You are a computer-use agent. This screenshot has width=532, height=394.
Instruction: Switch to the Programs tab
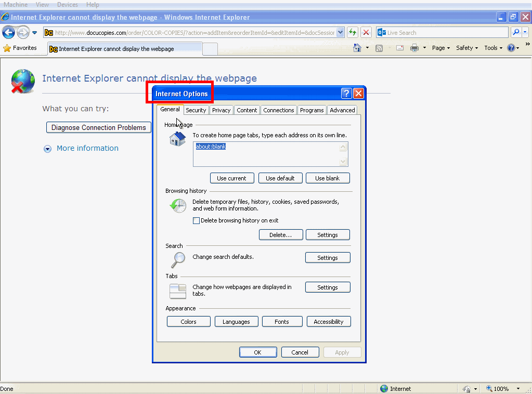[x=312, y=110]
